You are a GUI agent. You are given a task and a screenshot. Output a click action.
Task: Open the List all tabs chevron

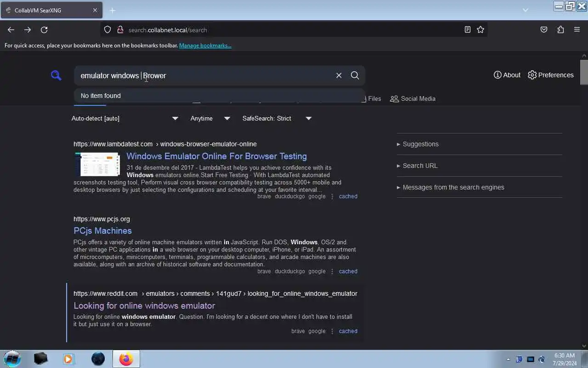point(526,10)
